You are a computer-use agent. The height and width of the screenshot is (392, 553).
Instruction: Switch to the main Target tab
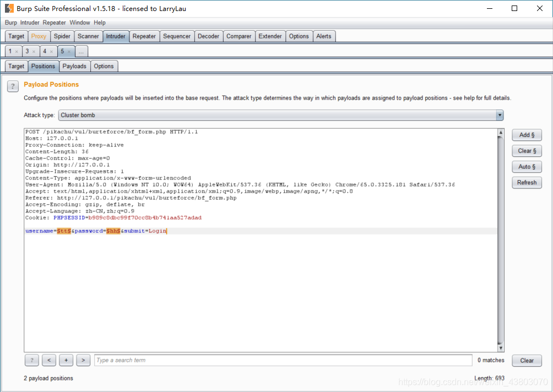[16, 36]
